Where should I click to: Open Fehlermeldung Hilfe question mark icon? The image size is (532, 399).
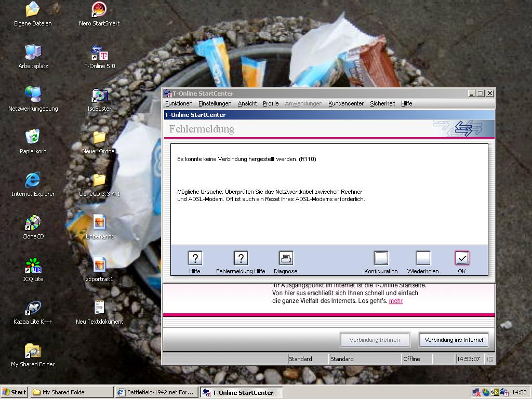pos(241,258)
